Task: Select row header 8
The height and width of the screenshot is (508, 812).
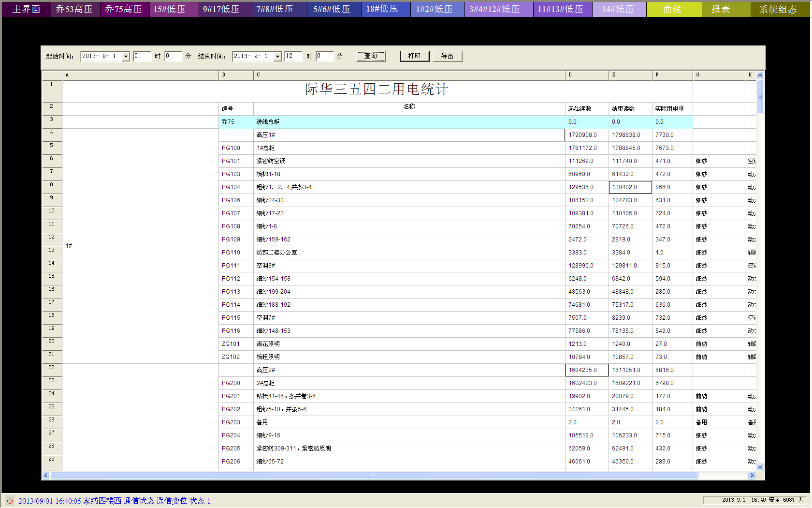Action: click(52, 187)
